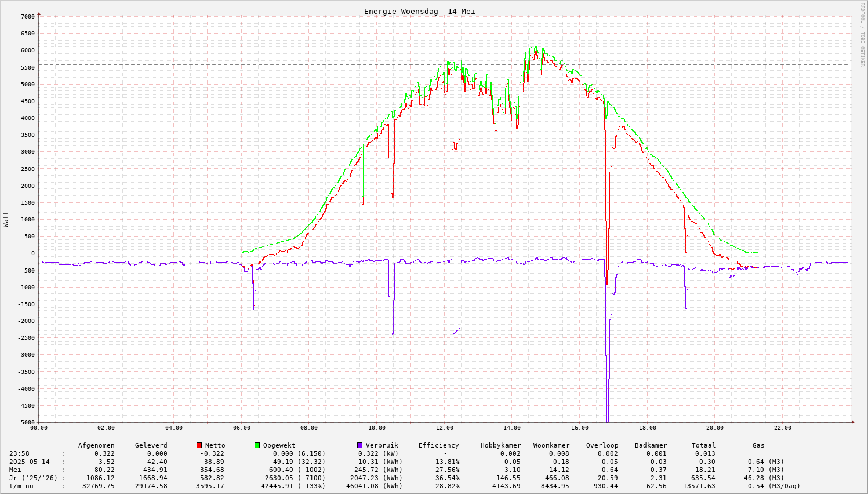The height and width of the screenshot is (494, 868).
Task: Click the chart title Energie Woensdag 14 Mei
Action: point(419,12)
